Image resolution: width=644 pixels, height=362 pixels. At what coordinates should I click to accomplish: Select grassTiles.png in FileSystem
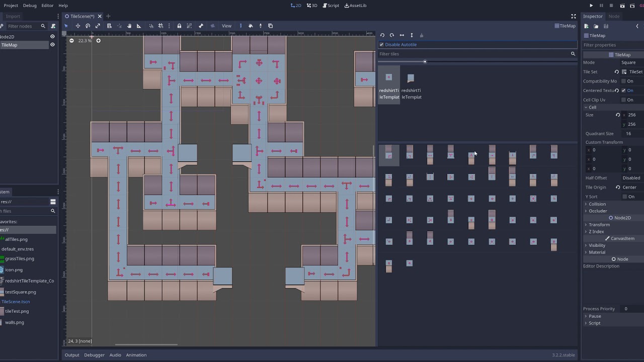19,258
